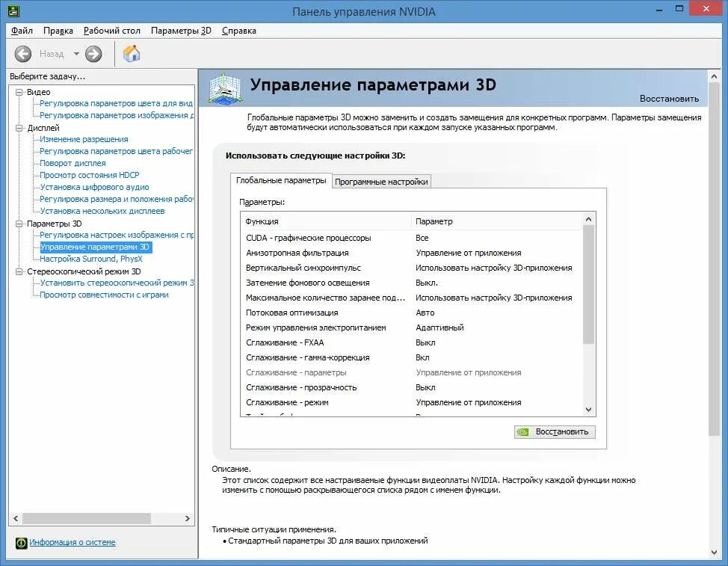Click the NVIDIA icon on Восстановить button
The image size is (728, 566).
point(521,431)
